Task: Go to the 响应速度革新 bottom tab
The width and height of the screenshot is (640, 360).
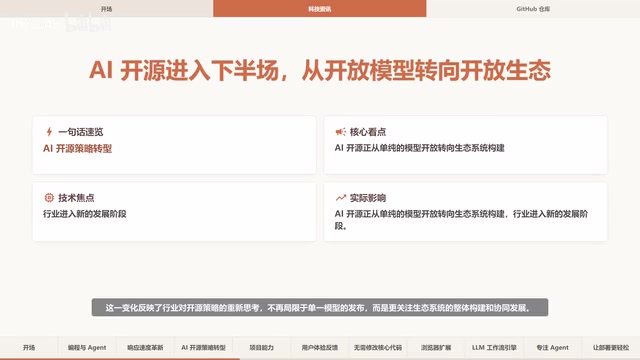Action: [145, 347]
